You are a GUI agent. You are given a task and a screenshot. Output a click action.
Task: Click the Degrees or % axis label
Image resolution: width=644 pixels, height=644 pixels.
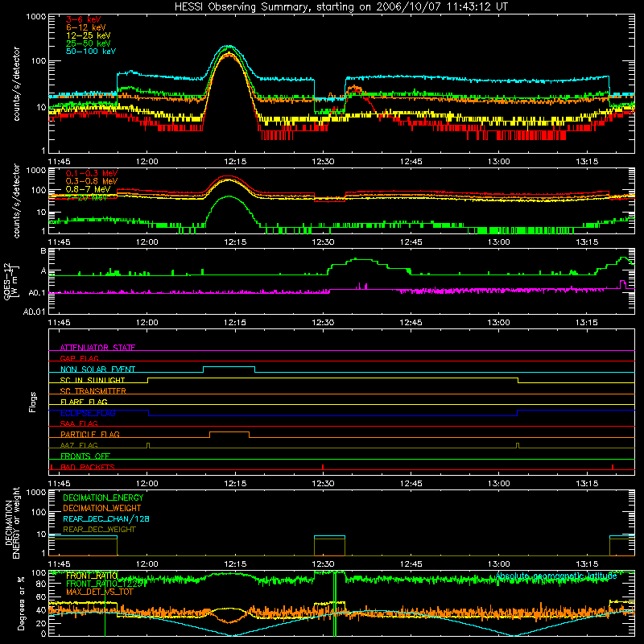[x=22, y=603]
